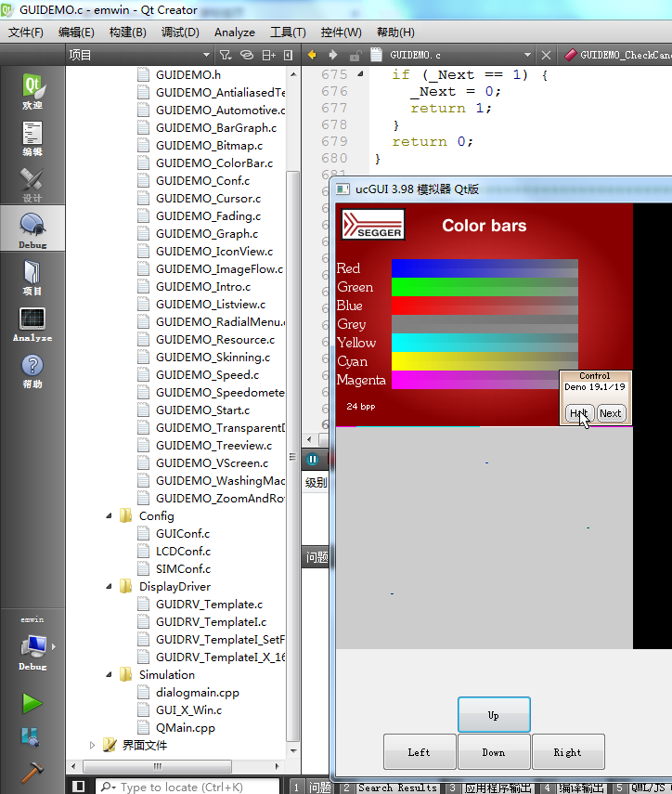Open the 构建(B) menu
The width and height of the screenshot is (672, 794).
[127, 32]
